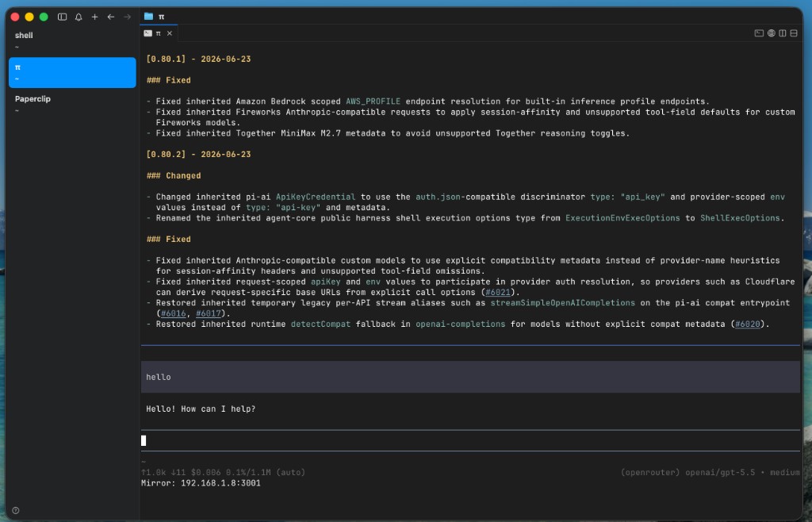
Task: Click the 'hello' user message block
Action: tap(470, 377)
